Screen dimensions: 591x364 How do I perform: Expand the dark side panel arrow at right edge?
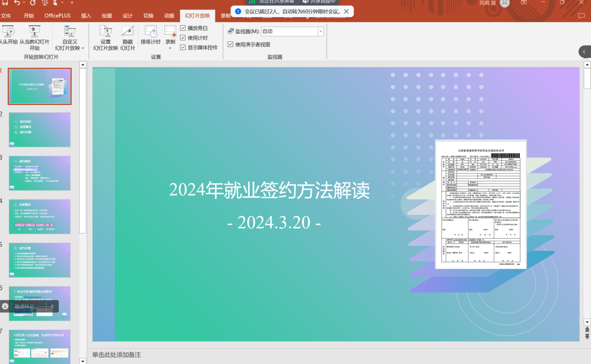pos(584,51)
